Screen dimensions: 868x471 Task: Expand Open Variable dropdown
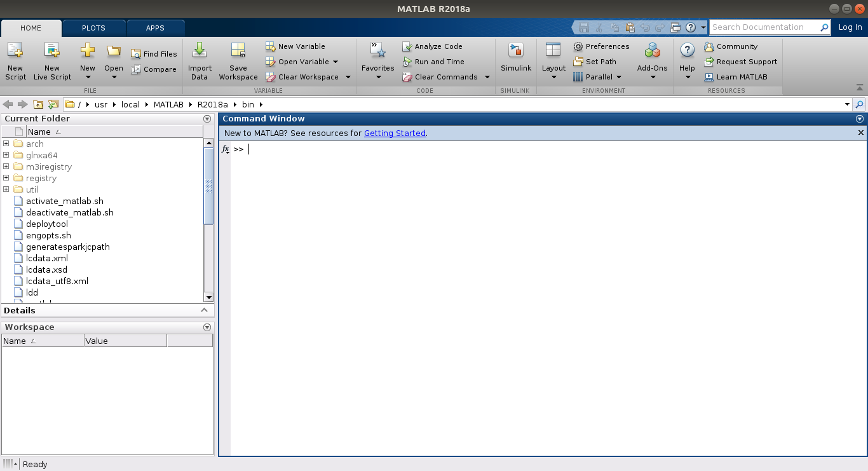[336, 62]
